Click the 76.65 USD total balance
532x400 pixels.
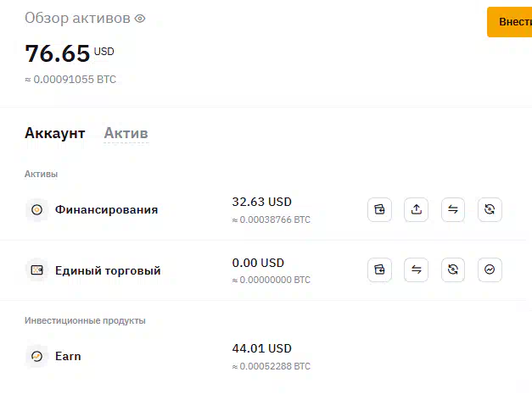70,53
